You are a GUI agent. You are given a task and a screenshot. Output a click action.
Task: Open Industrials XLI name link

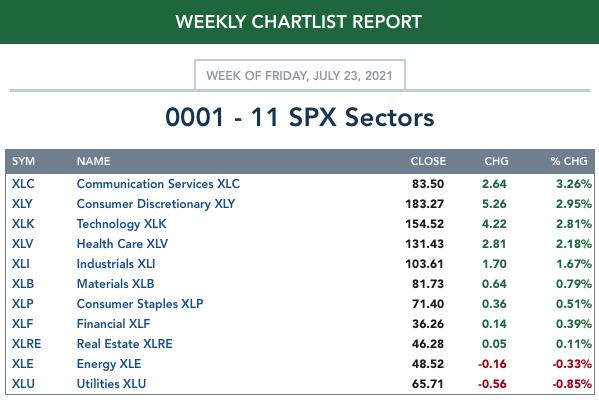point(116,264)
